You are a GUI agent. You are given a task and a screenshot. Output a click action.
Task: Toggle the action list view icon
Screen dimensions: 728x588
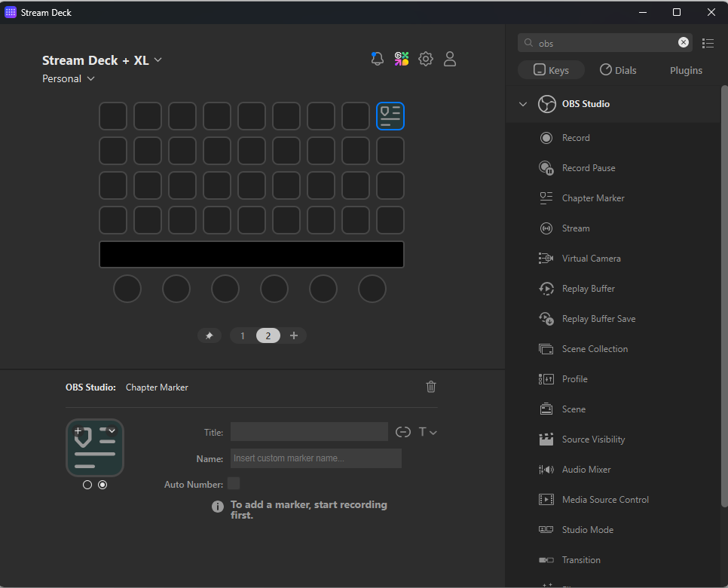(708, 43)
